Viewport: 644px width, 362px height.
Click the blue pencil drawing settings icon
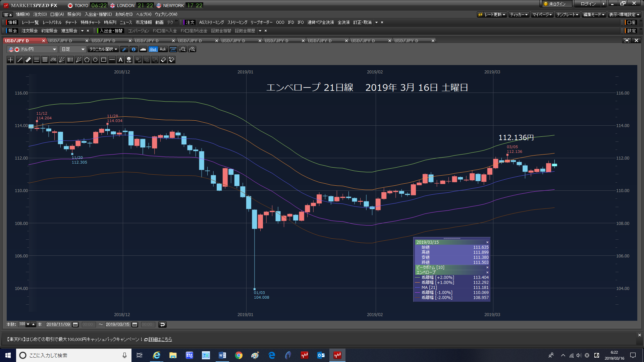click(x=124, y=49)
